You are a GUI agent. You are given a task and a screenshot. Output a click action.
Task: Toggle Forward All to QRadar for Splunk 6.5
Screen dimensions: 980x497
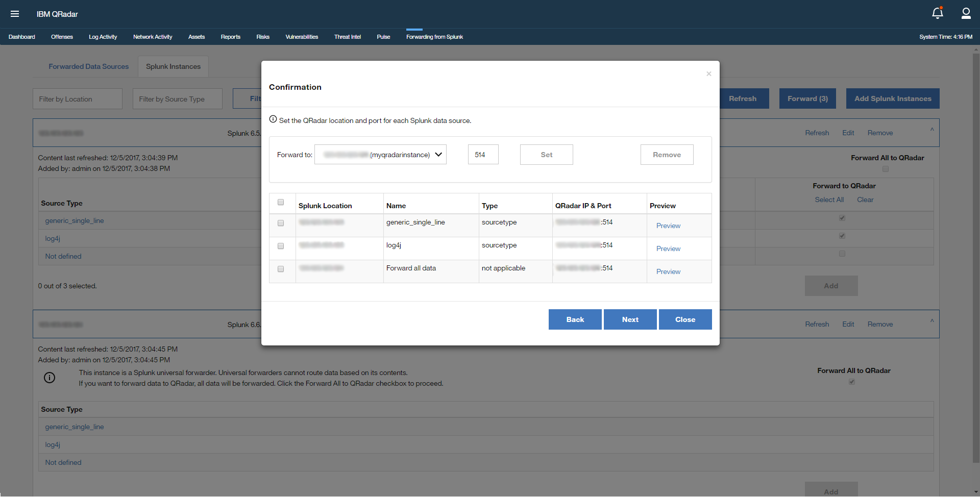[886, 169]
